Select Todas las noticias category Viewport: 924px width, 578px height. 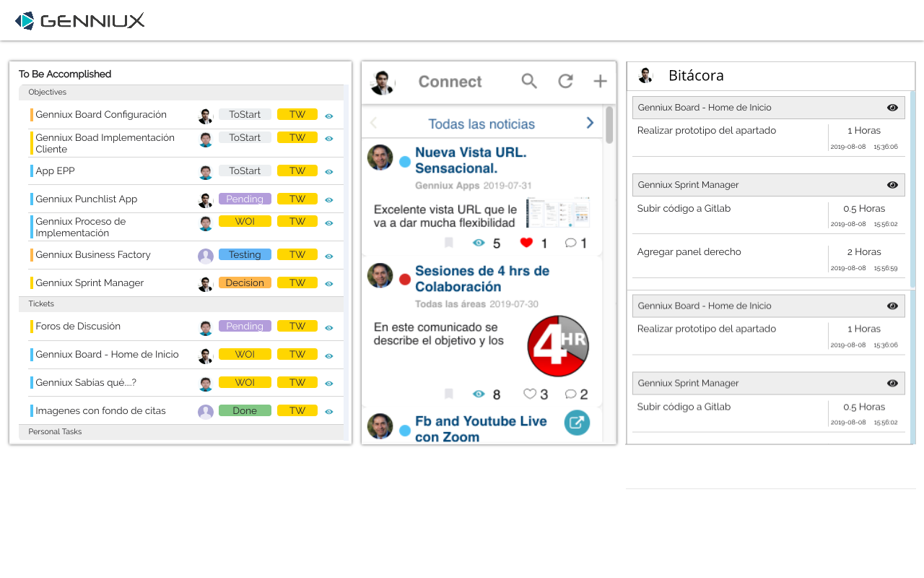click(x=481, y=124)
